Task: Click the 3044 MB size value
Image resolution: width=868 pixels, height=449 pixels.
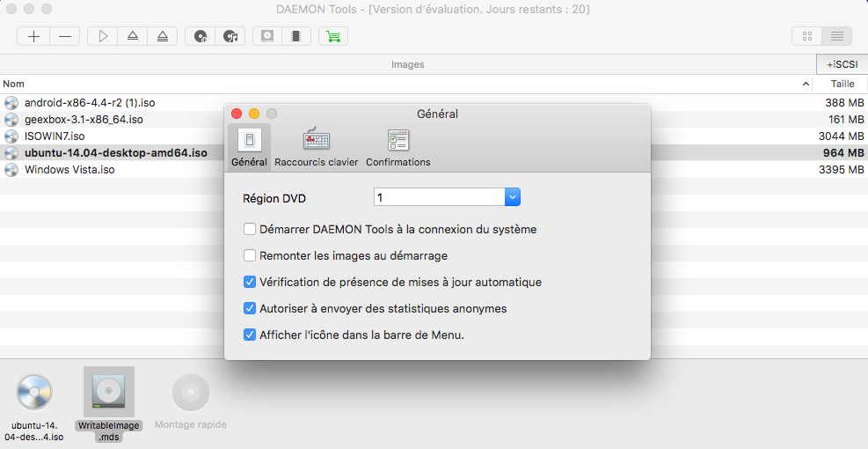Action: pyautogui.click(x=841, y=136)
